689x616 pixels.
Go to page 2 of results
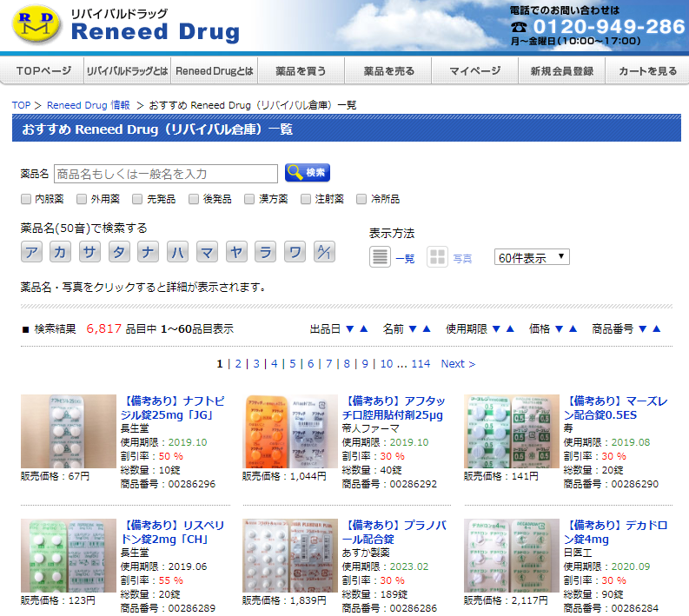[238, 364]
